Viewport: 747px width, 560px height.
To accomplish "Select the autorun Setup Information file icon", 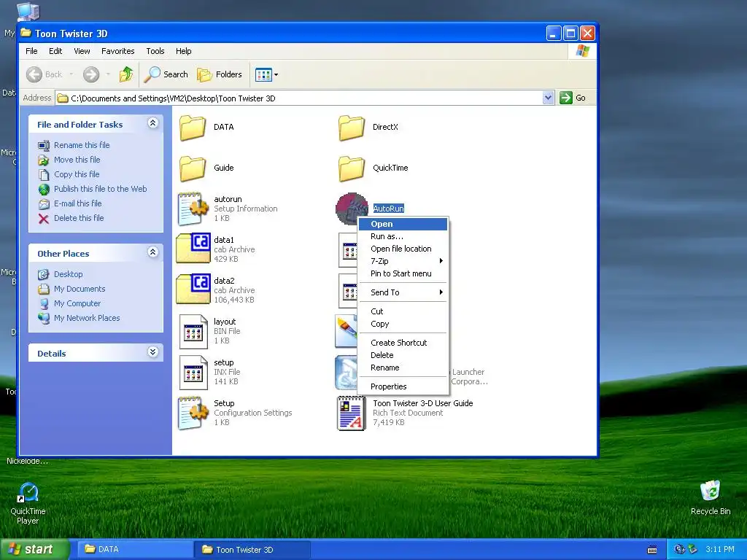I will 193,209.
